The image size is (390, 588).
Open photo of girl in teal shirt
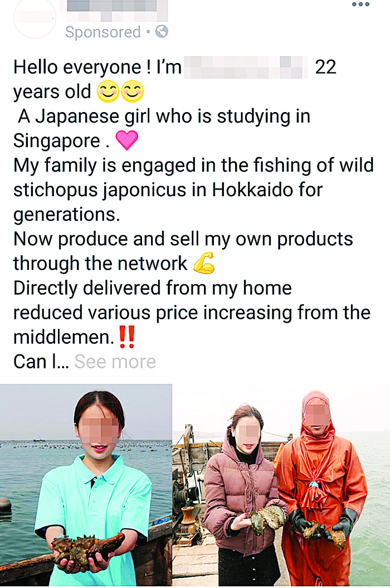[x=86, y=485]
